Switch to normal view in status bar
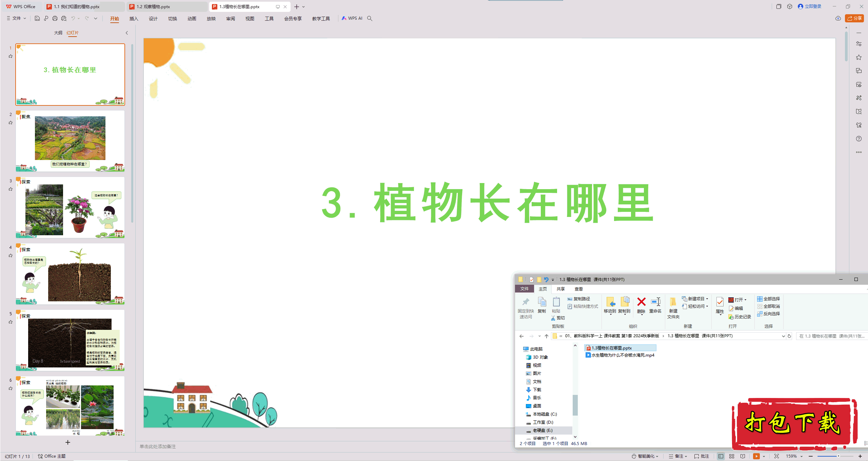The width and height of the screenshot is (868, 461). (x=721, y=456)
